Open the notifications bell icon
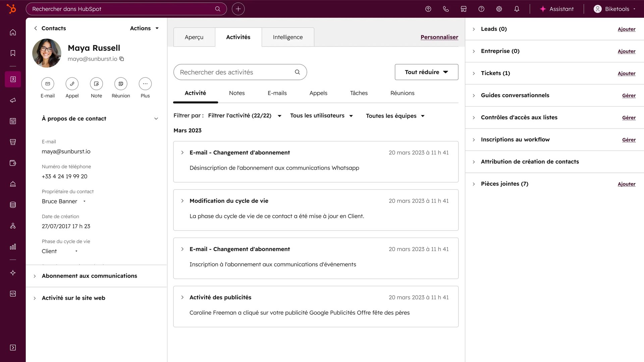Image resolution: width=644 pixels, height=362 pixels. click(x=517, y=9)
